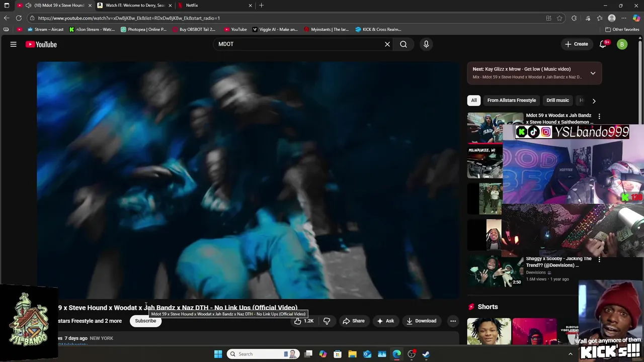Open options for Mdot 59 x Woodat video
The width and height of the screenshot is (644, 362).
(599, 116)
